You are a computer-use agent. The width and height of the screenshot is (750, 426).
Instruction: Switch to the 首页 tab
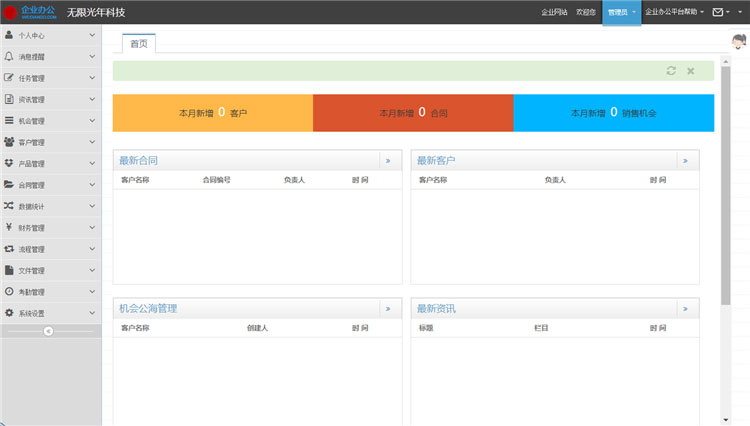point(139,44)
